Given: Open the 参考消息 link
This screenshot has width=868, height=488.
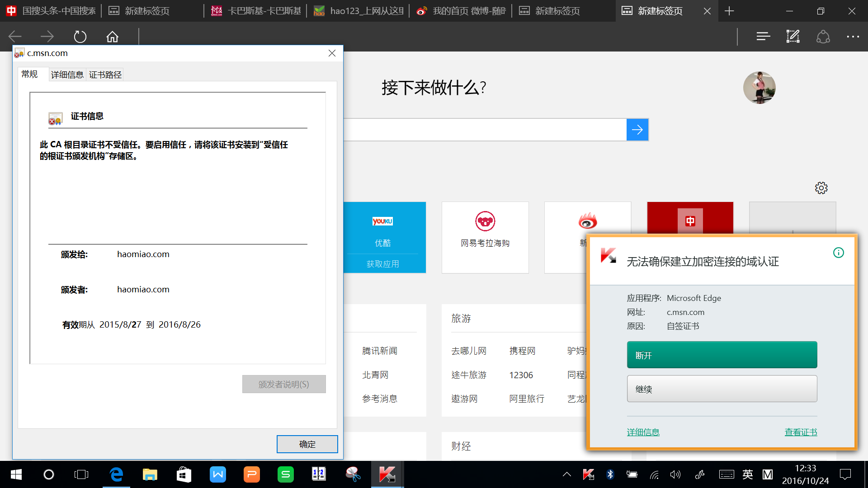Looking at the screenshot, I should pyautogui.click(x=380, y=399).
